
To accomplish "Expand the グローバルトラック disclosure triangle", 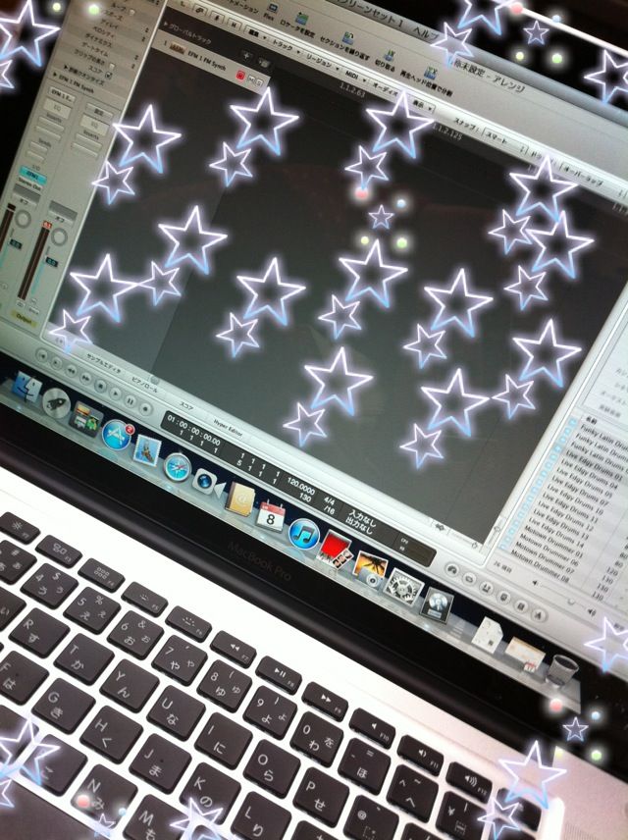I will tap(166, 24).
